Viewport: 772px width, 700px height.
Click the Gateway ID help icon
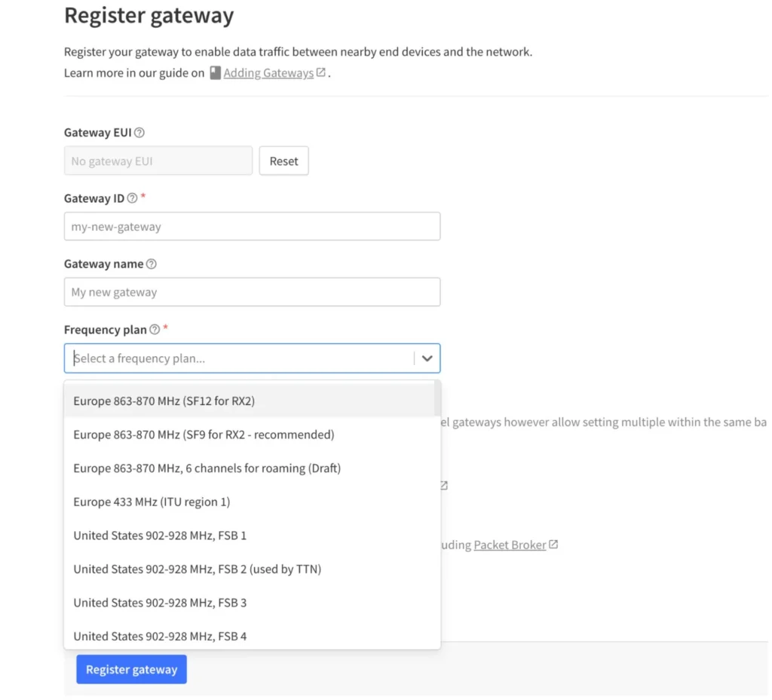132,198
